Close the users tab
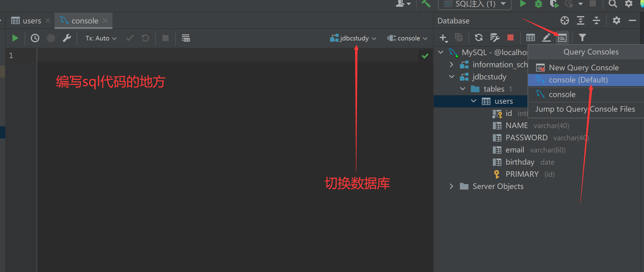Viewport: 644px width, 272px height. tap(48, 20)
